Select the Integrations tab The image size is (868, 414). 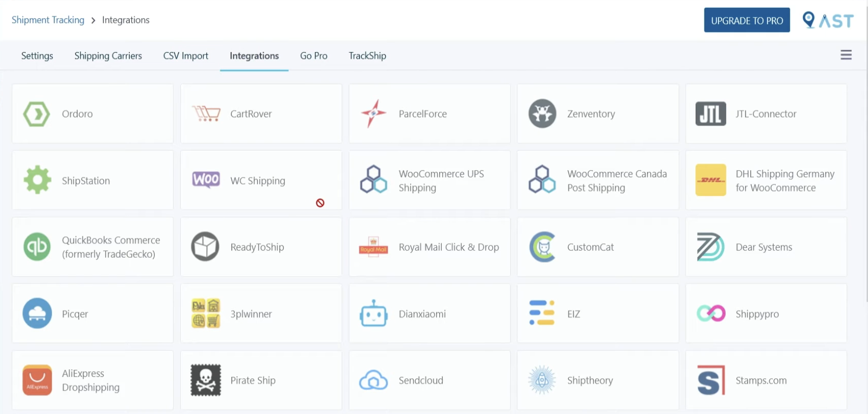[x=254, y=56]
